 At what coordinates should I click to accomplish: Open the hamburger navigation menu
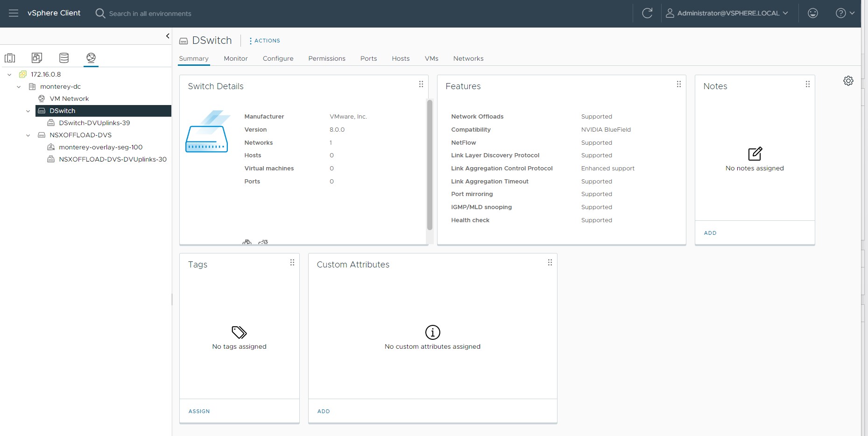point(14,13)
